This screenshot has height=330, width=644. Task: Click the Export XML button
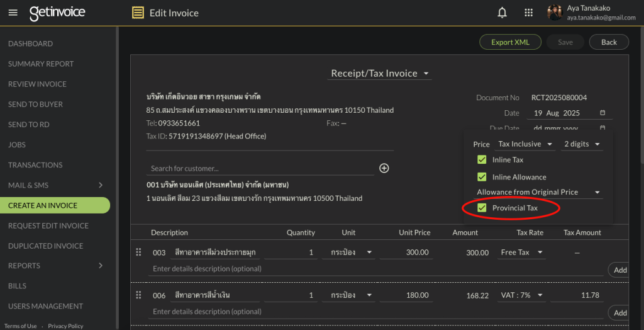pyautogui.click(x=510, y=42)
